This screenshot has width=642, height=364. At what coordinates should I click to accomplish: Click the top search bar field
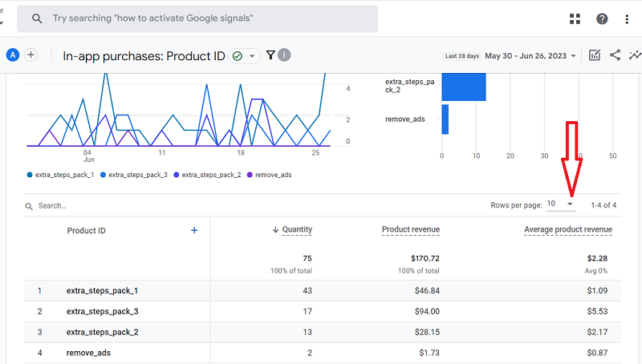click(201, 18)
